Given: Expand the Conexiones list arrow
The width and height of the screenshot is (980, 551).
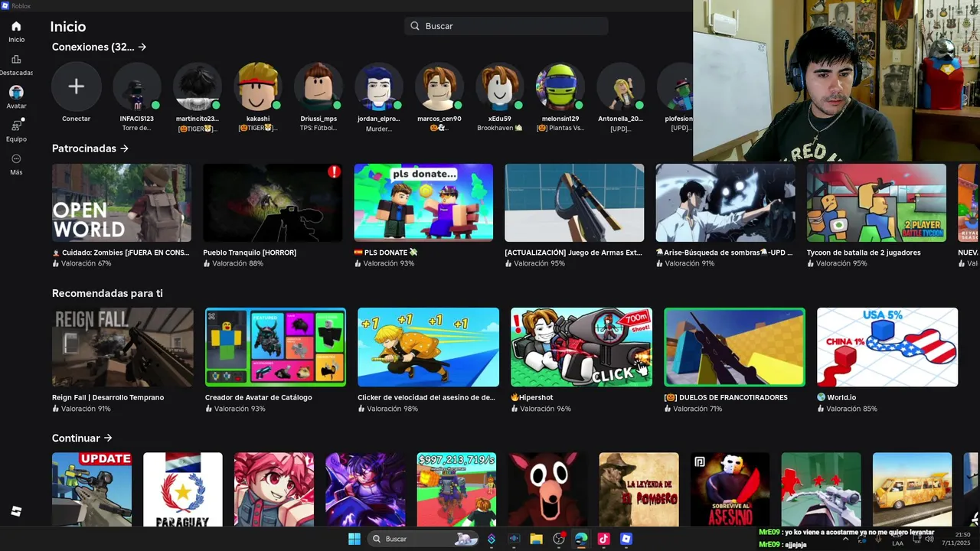Looking at the screenshot, I should coord(142,47).
